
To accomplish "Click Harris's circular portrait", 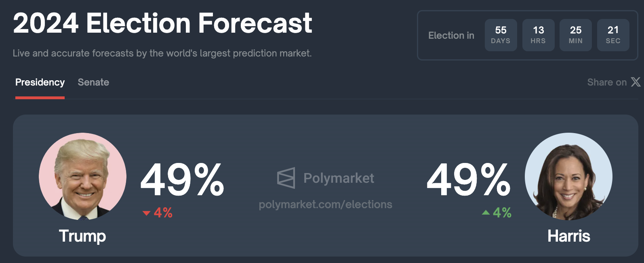I will pos(568,176).
